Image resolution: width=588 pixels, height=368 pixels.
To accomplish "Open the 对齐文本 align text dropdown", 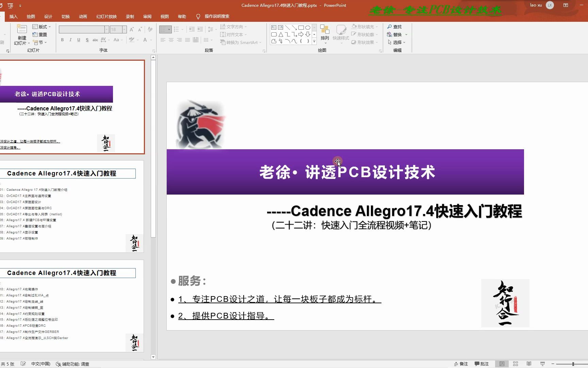I will [x=233, y=34].
